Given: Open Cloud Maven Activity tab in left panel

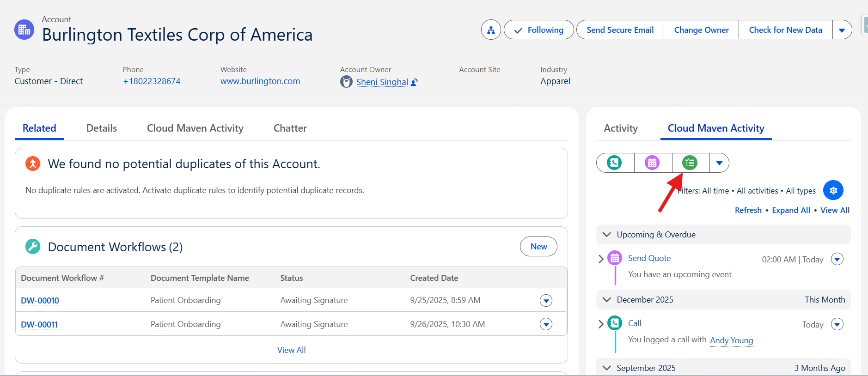Looking at the screenshot, I should point(195,128).
